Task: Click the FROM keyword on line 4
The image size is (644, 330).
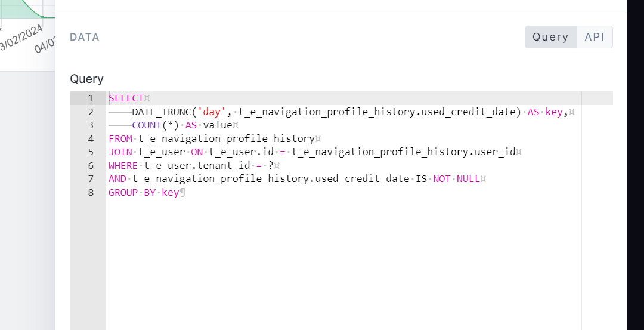Action: 120,138
